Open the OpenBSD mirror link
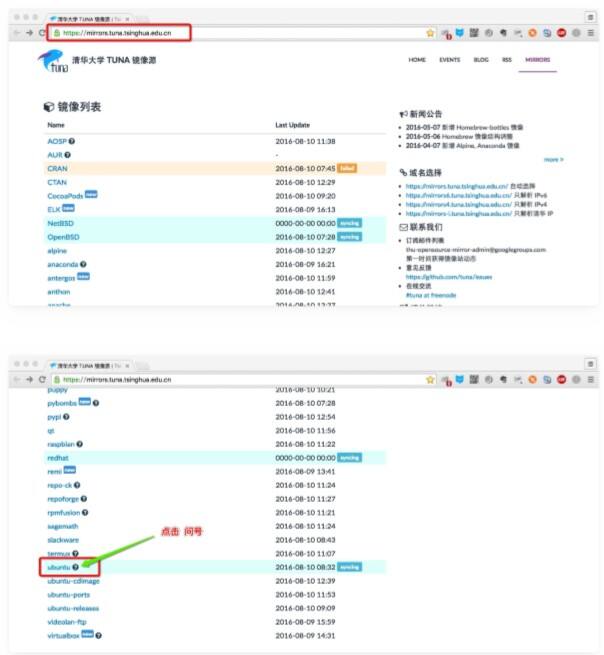The height and width of the screenshot is (655, 604). tap(63, 237)
